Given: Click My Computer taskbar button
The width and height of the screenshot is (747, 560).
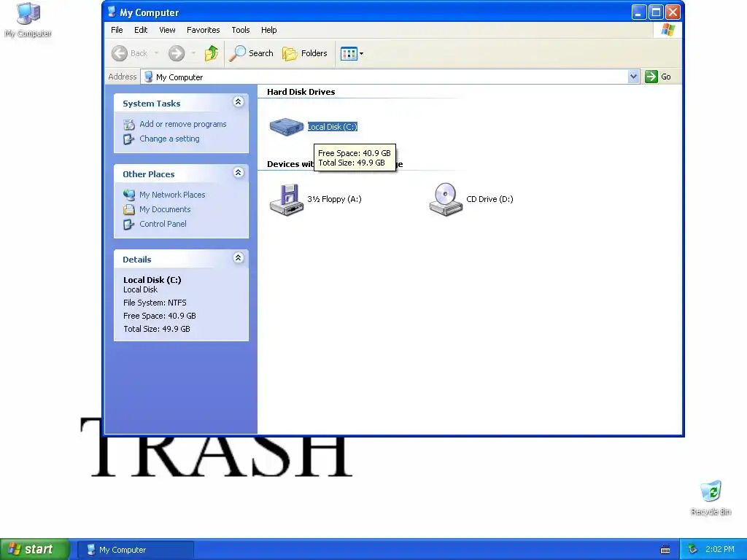Looking at the screenshot, I should pyautogui.click(x=136, y=550).
